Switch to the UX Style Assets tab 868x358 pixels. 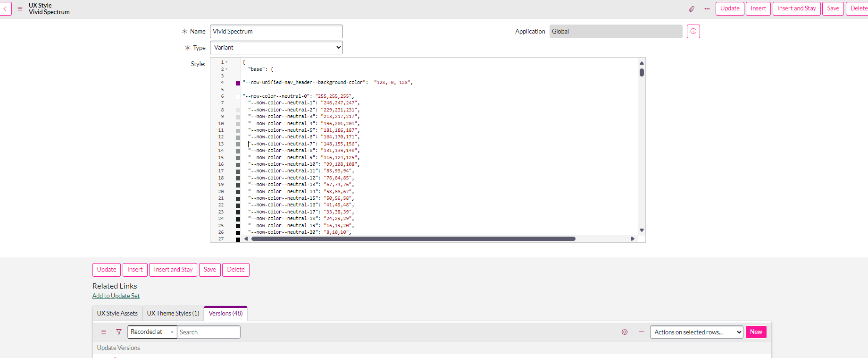(x=117, y=313)
